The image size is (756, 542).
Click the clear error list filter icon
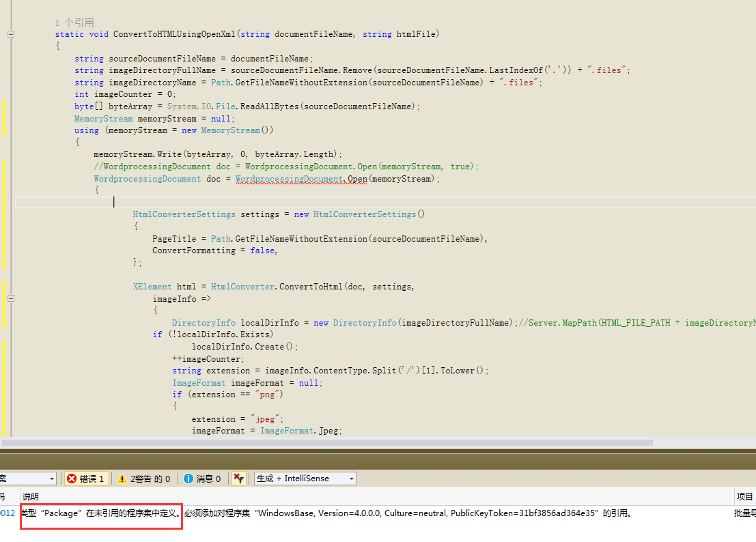pos(238,479)
